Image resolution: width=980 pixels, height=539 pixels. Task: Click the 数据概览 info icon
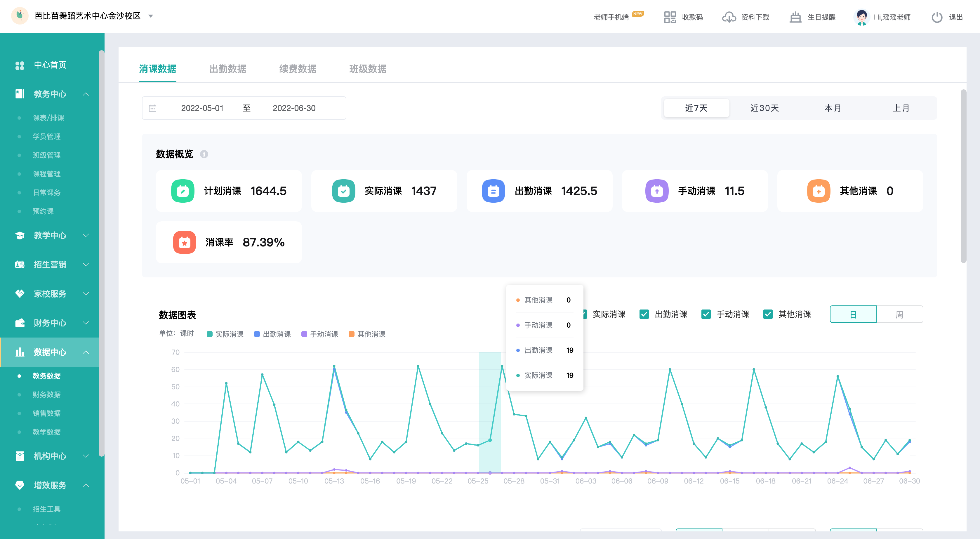tap(204, 154)
